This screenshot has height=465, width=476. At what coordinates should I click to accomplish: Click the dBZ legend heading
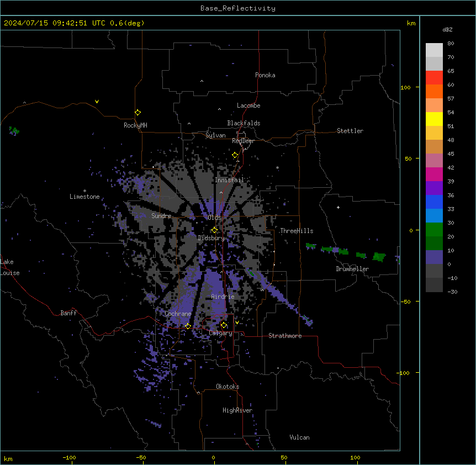click(x=447, y=29)
